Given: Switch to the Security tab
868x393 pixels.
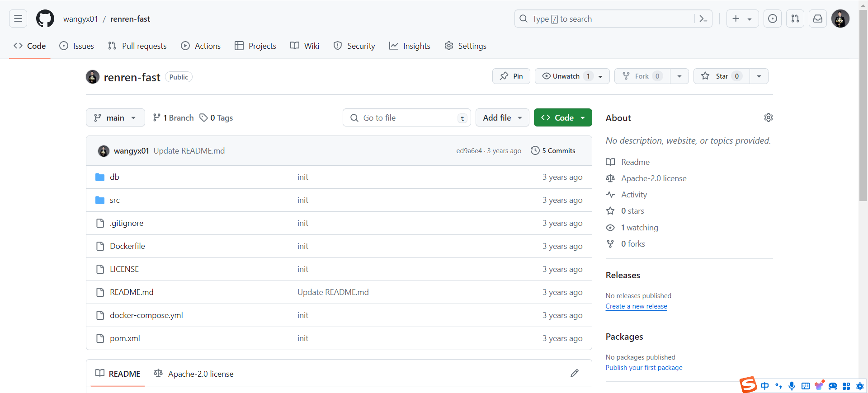Looking at the screenshot, I should click(x=354, y=46).
